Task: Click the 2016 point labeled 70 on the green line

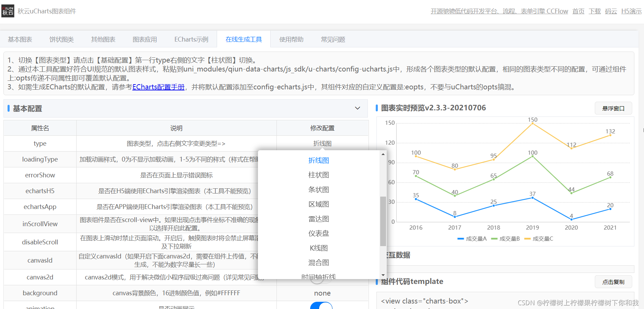Action: tap(416, 176)
